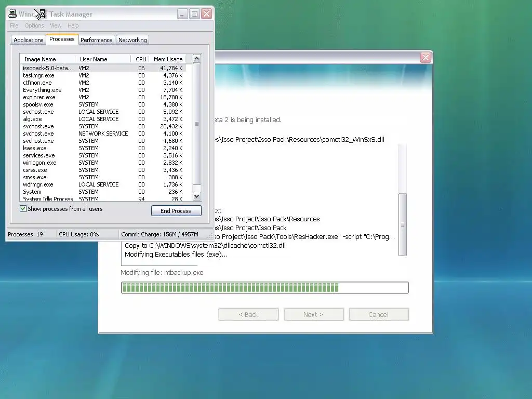Switch to the Performance tab
The width and height of the screenshot is (532, 399).
point(96,40)
